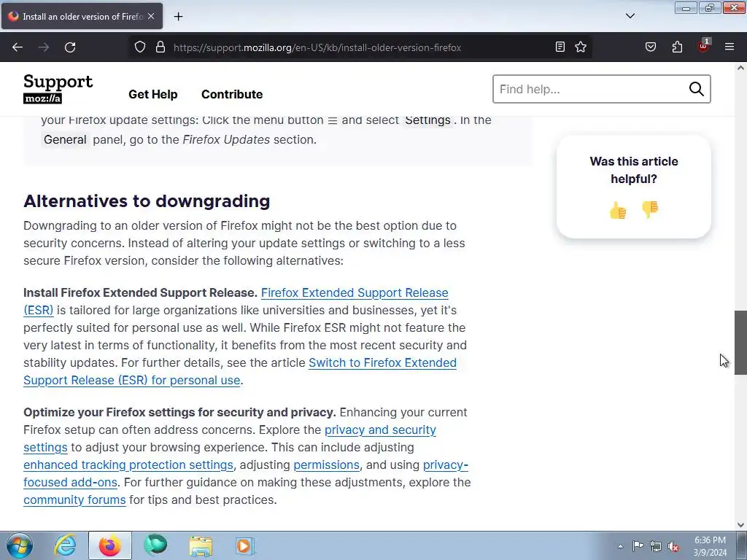This screenshot has height=560, width=747.
Task: Follow privacy and security settings link
Action: 380,430
